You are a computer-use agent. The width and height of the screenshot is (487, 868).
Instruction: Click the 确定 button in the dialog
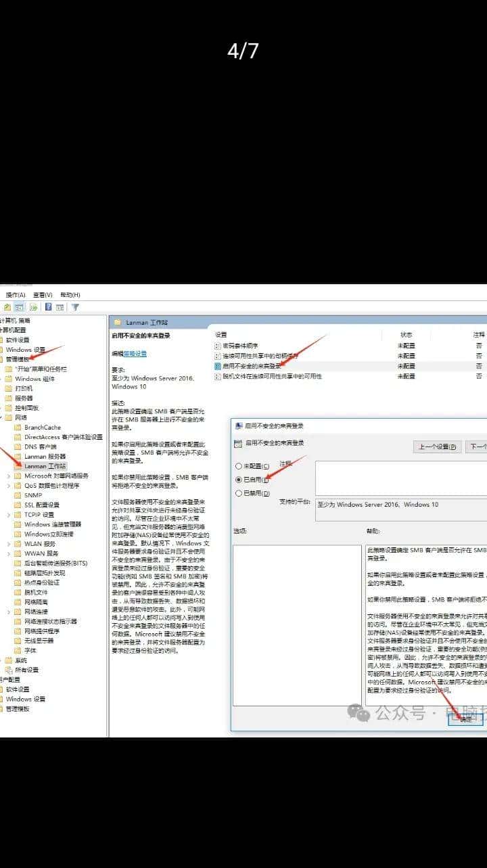click(465, 720)
